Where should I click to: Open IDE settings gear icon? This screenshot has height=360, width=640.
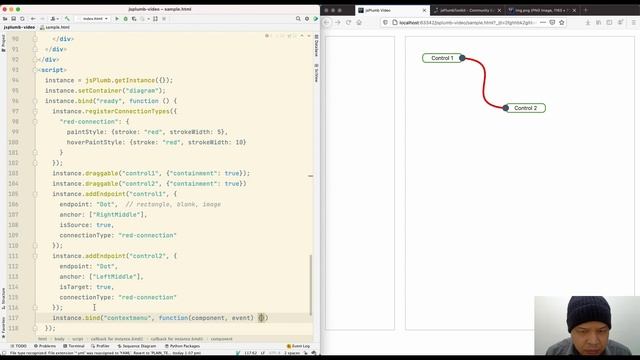tap(307, 19)
